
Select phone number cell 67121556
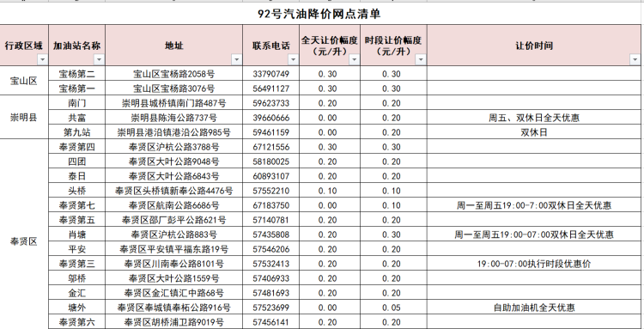270,147
